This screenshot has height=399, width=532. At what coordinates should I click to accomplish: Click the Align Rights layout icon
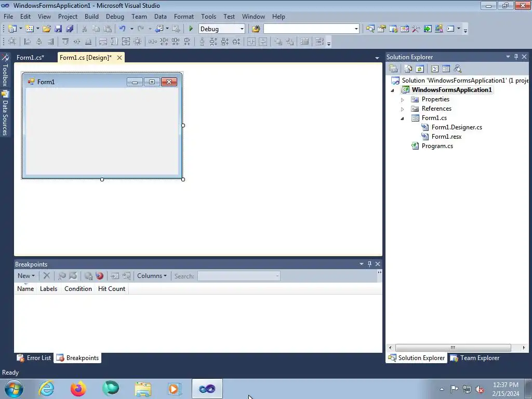[50, 42]
